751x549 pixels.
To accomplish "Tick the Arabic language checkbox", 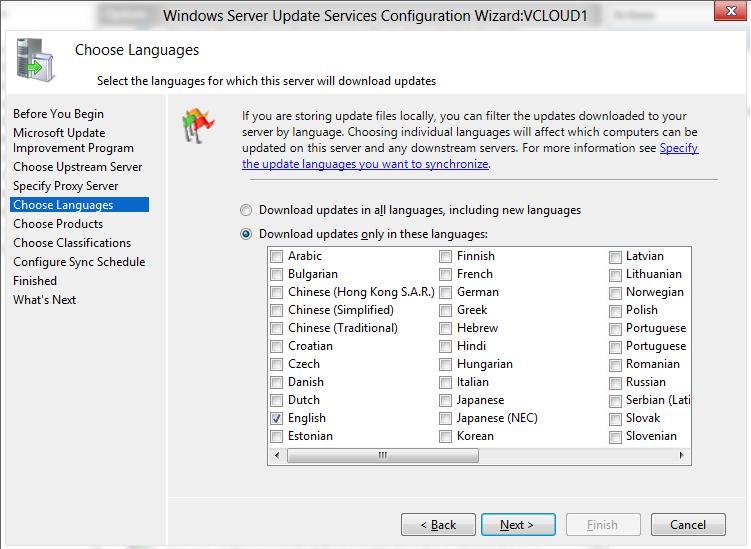I will [x=277, y=256].
